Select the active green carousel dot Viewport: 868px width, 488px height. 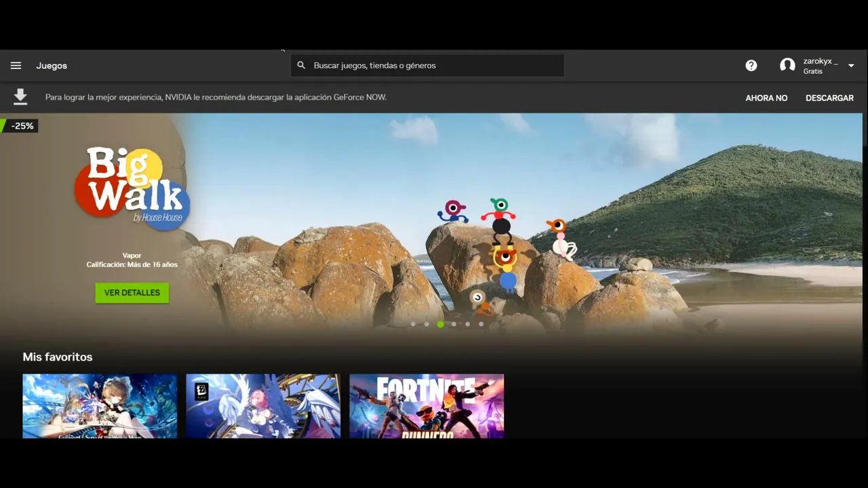pyautogui.click(x=441, y=324)
